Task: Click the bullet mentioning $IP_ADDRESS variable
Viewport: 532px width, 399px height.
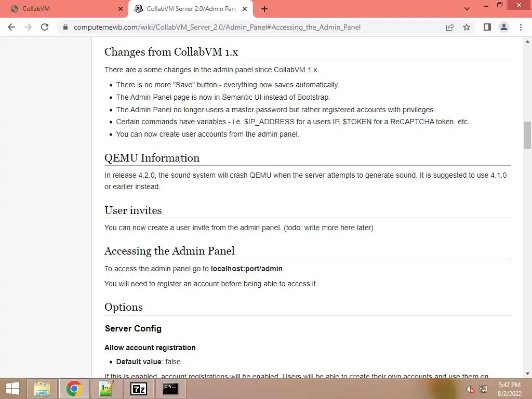Action: pyautogui.click(x=292, y=122)
